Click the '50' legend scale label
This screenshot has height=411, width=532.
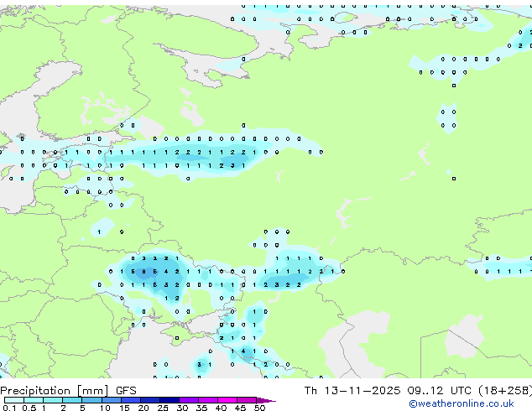click(259, 408)
